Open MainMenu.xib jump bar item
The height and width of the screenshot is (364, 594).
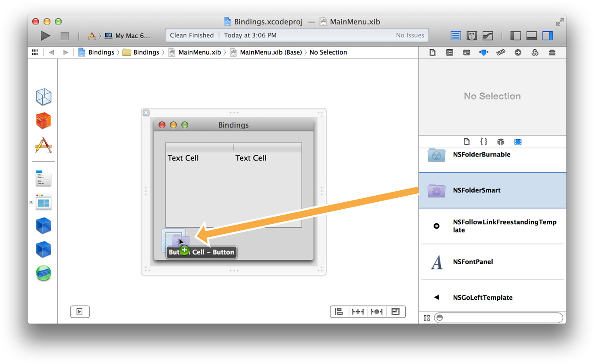[194, 52]
